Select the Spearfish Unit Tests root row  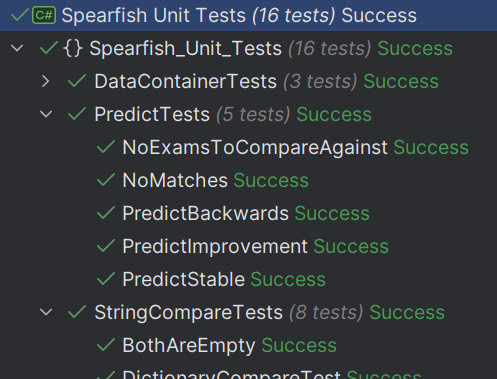[248, 15]
